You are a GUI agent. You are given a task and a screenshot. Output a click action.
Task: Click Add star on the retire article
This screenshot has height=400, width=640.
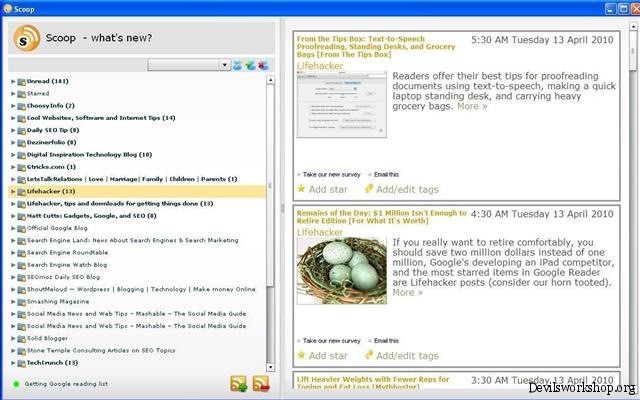328,356
